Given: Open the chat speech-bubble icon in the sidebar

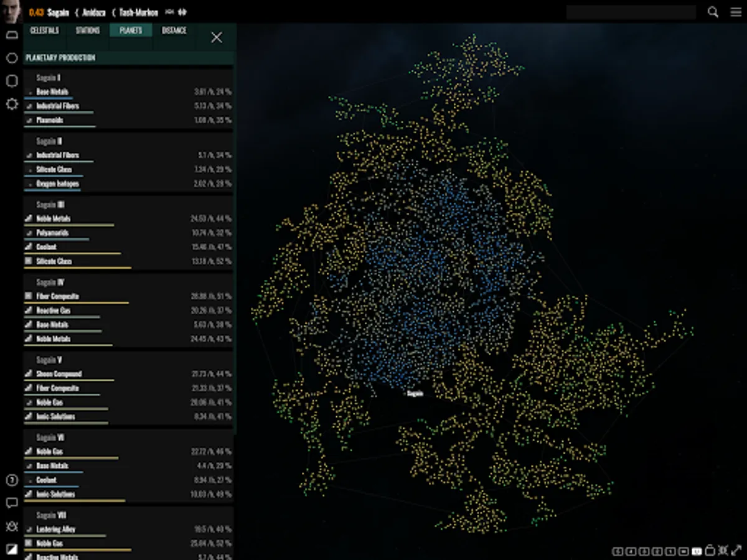Looking at the screenshot, I should [x=11, y=503].
